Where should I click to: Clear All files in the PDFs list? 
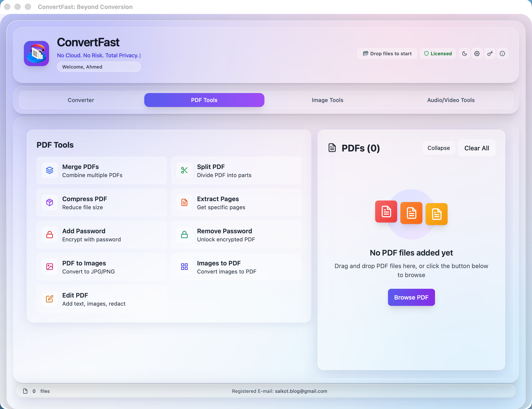click(476, 148)
